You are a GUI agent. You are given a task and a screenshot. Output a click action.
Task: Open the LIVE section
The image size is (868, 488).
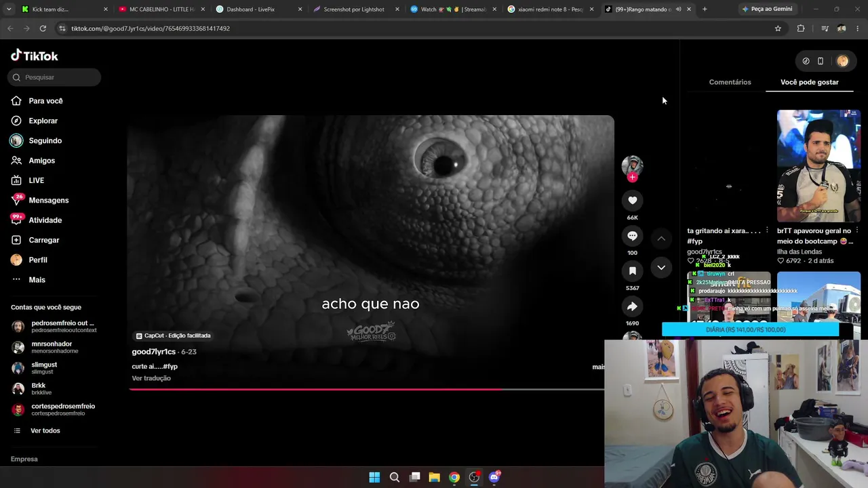[x=36, y=180]
